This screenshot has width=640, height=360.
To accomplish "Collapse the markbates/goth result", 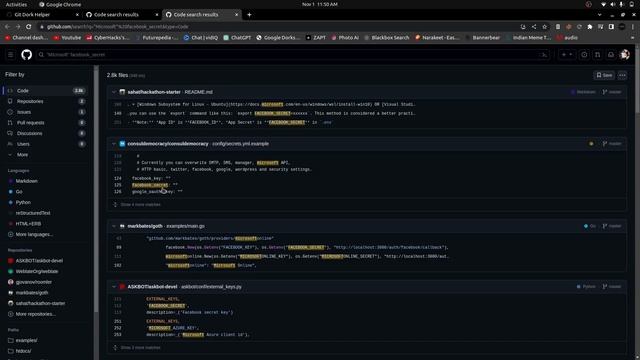I will coord(114,226).
